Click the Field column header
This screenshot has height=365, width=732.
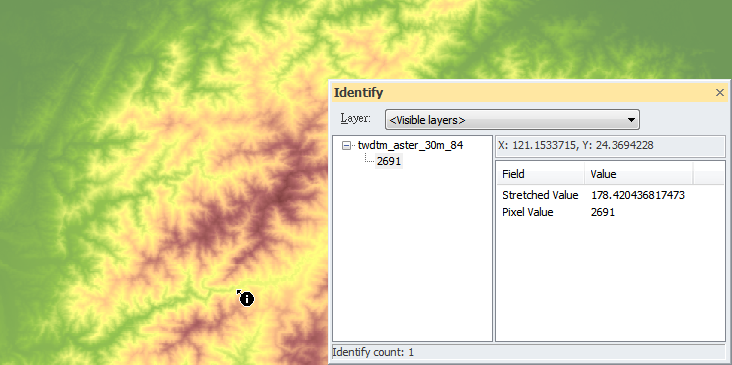(540, 174)
